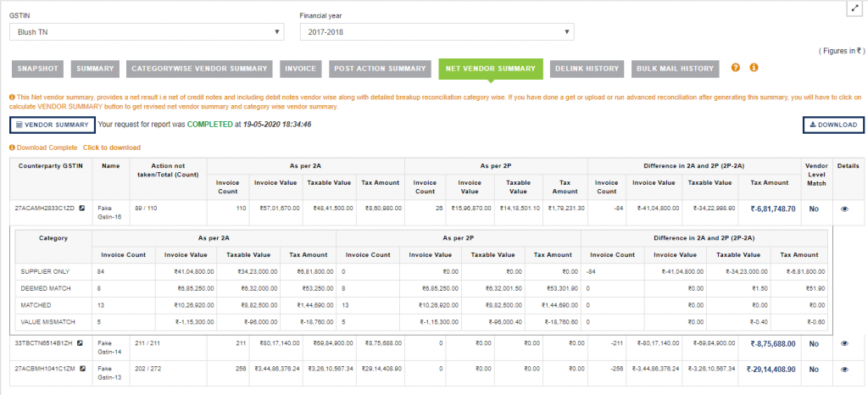Screen dimensions: 868x395
Task: Select the Net Vendor Summary tab
Action: tap(491, 70)
